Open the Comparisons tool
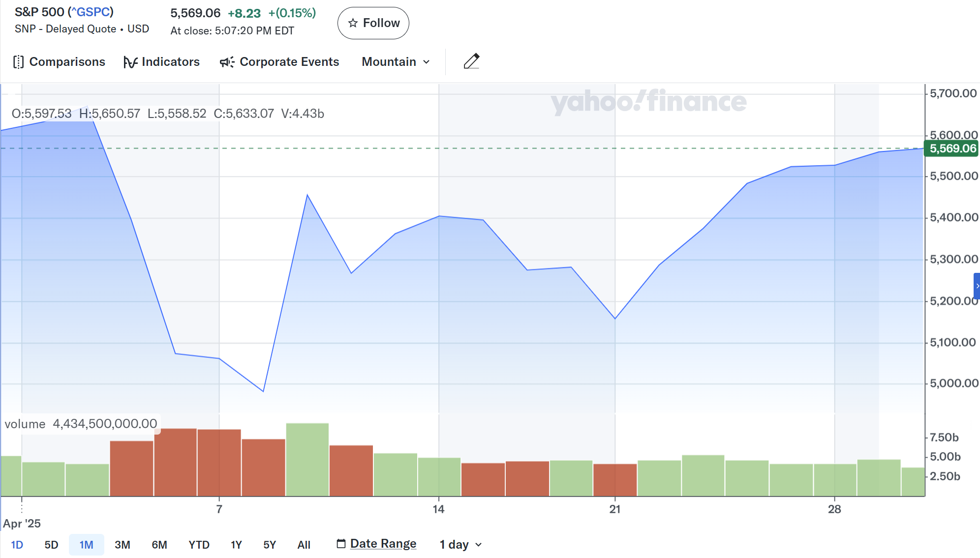Screen dimensions: 980x558 59,62
